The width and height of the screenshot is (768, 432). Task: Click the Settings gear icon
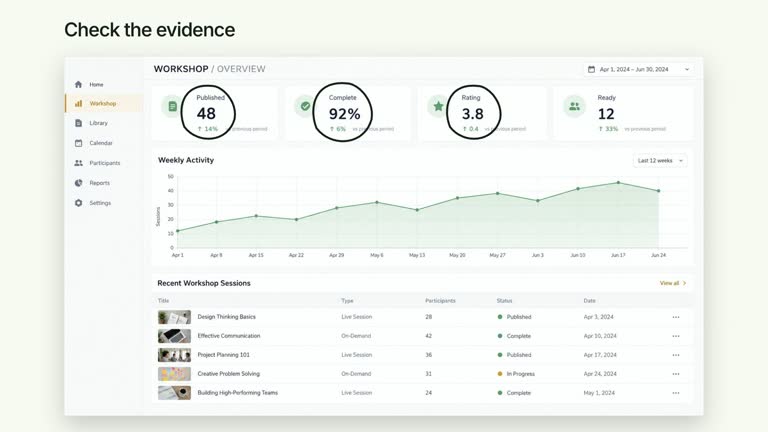coord(78,203)
